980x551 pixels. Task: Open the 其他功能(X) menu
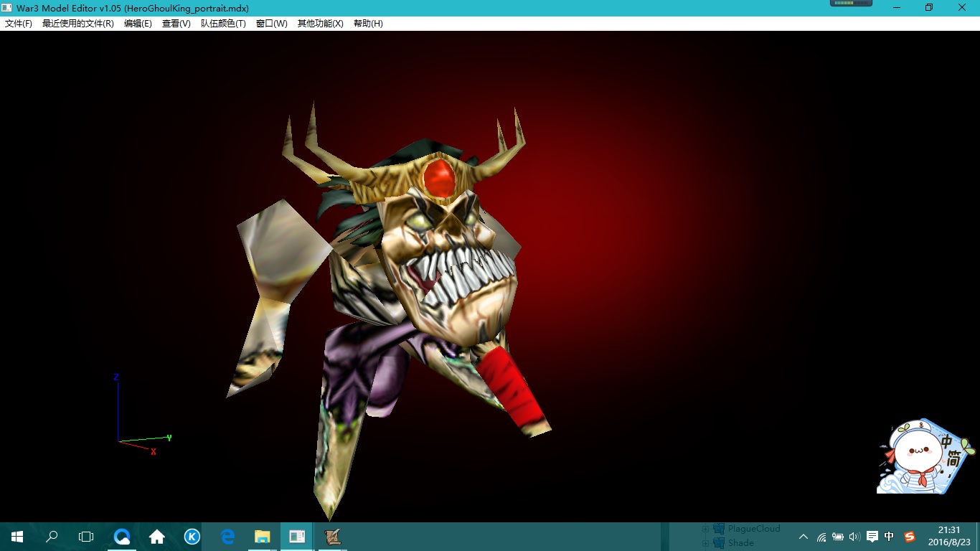tap(320, 24)
